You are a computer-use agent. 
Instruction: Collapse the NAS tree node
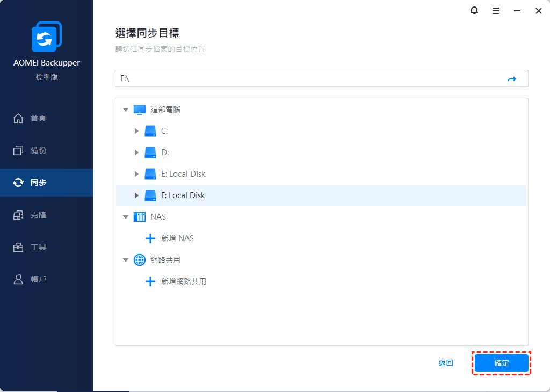(x=126, y=217)
